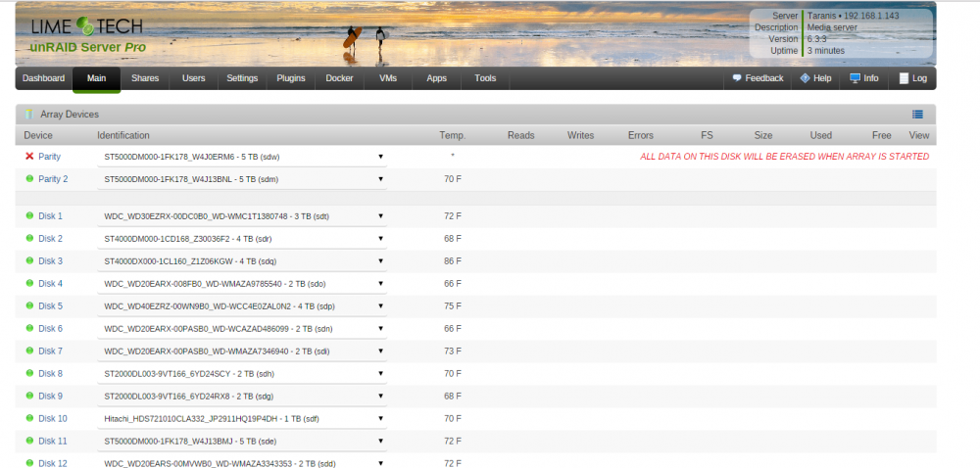Open the Disk 11 device dropdown
The image size is (980, 468).
(242, 441)
